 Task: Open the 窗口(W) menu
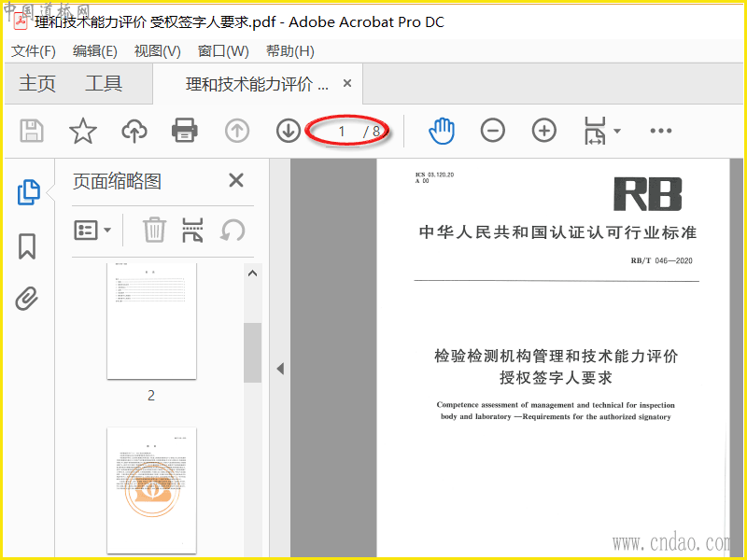coord(223,51)
